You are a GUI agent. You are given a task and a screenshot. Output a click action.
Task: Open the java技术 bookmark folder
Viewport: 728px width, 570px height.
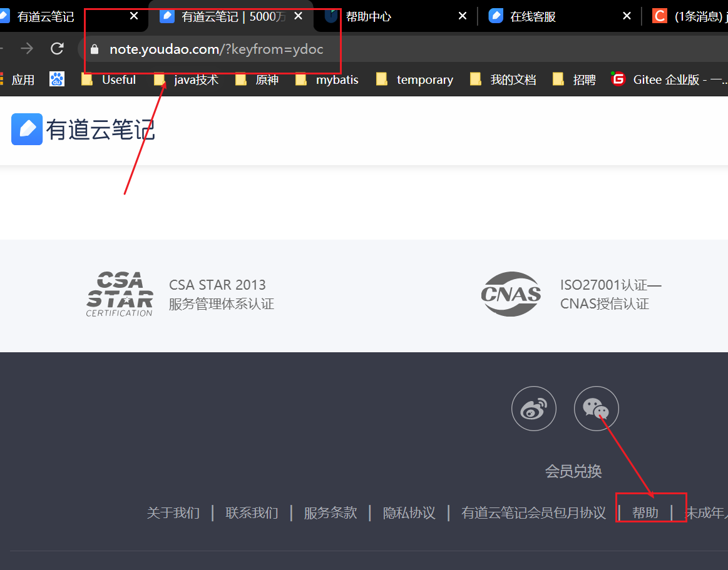pos(186,79)
